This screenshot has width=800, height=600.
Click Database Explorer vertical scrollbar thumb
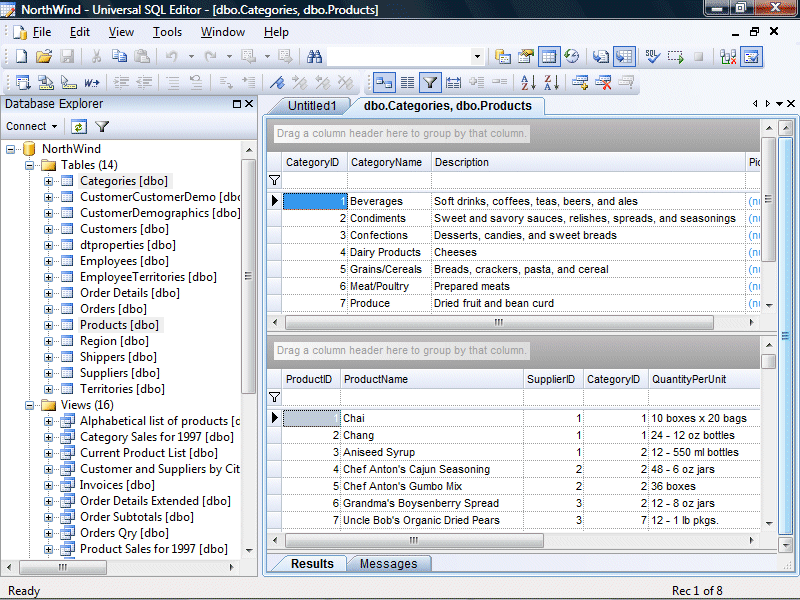248,276
